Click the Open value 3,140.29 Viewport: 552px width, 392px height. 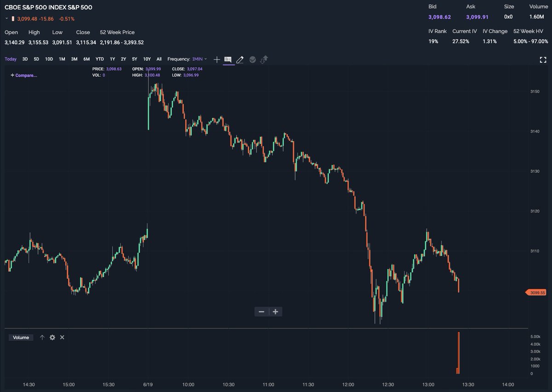coord(14,42)
